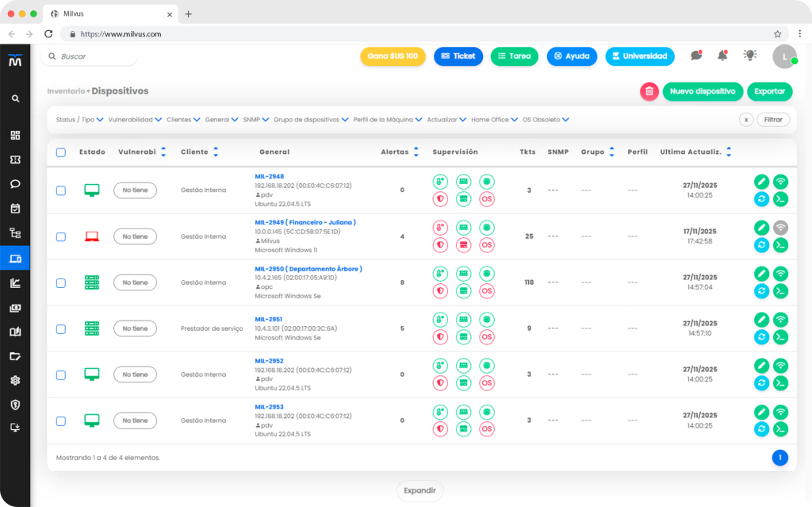Open the dashboard grid icon in sidebar

tap(16, 136)
